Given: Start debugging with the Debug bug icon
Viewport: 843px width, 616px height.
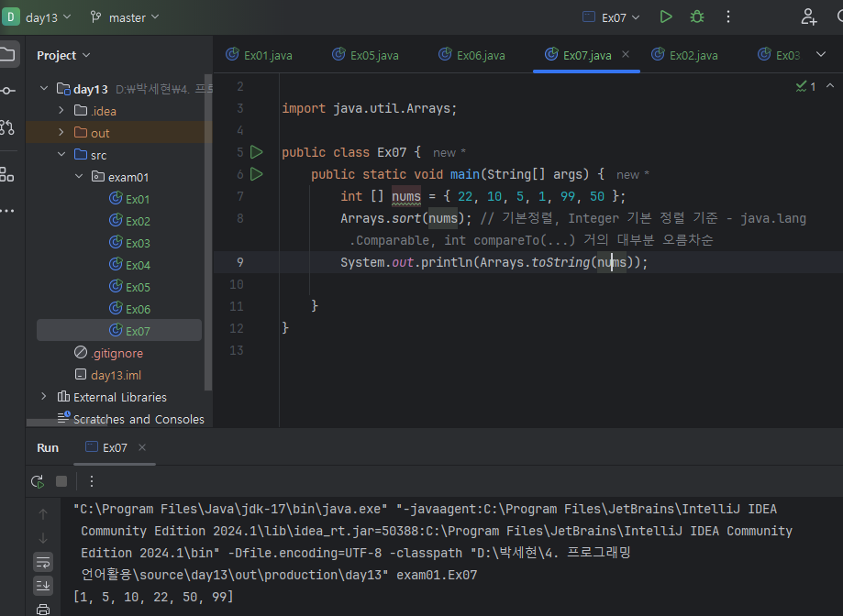Looking at the screenshot, I should coord(697,16).
